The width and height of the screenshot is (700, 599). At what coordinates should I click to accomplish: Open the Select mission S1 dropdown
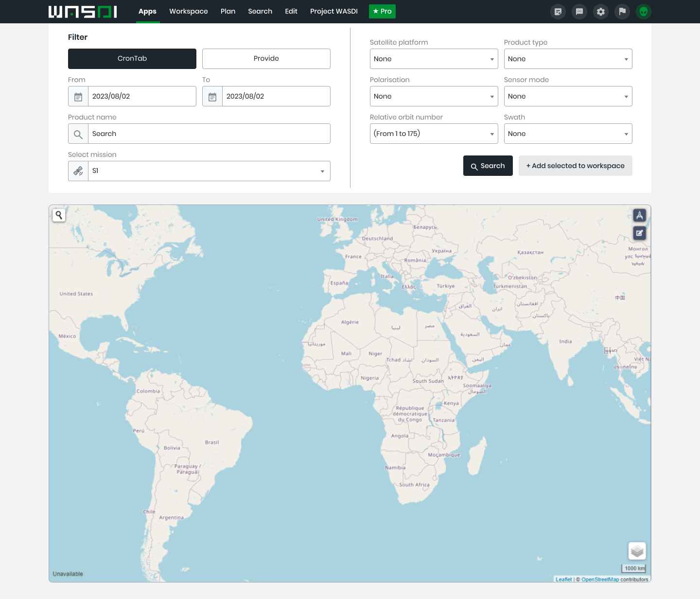click(209, 171)
